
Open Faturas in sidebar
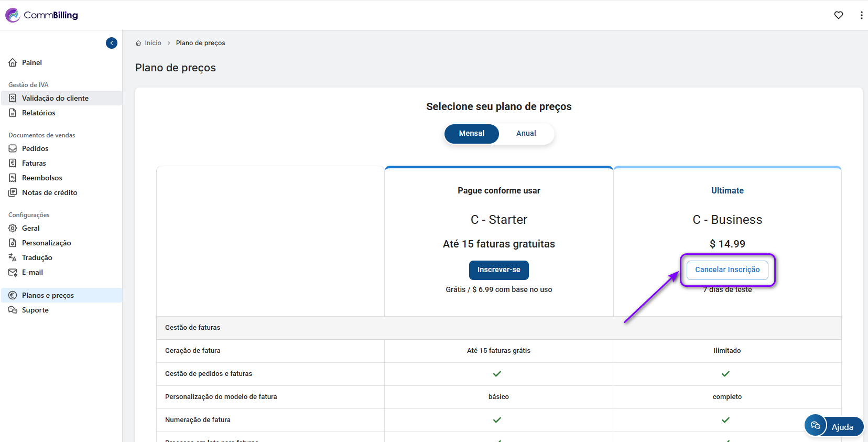pos(34,163)
